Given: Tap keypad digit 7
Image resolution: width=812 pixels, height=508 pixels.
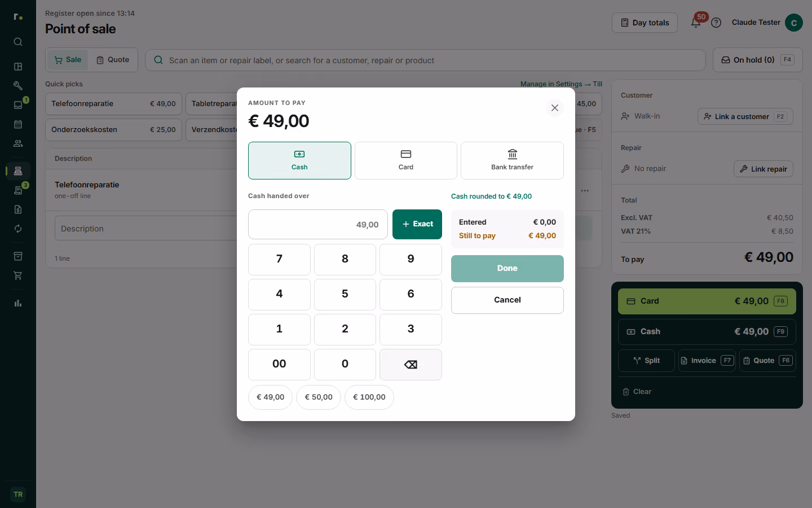Looking at the screenshot, I should [x=279, y=260].
